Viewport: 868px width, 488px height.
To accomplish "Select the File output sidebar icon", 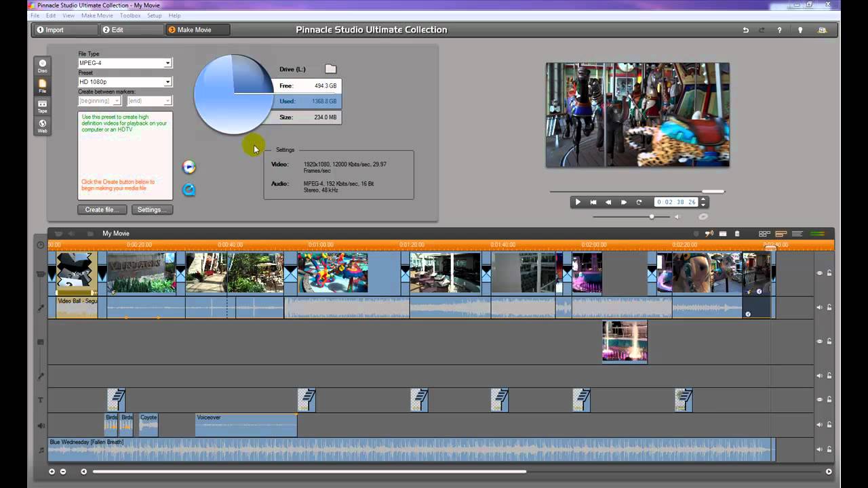I will pyautogui.click(x=42, y=86).
